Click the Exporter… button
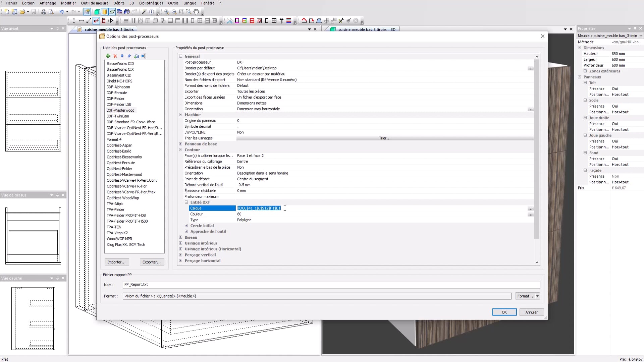The image size is (644, 362). click(x=152, y=262)
